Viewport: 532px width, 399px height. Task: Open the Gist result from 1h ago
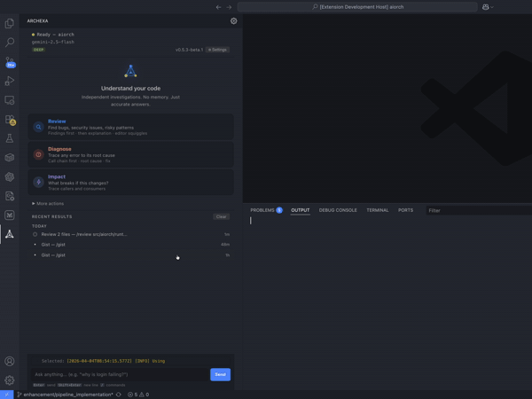pyautogui.click(x=131, y=255)
